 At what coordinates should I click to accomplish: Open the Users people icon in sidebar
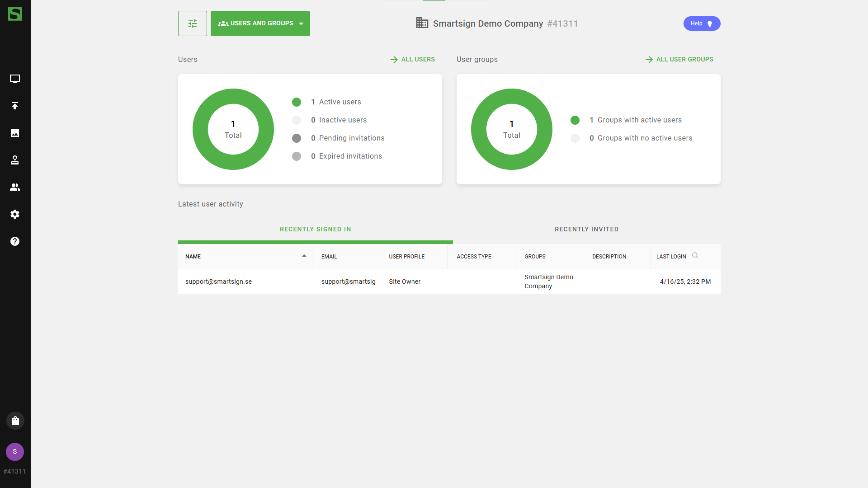15,187
